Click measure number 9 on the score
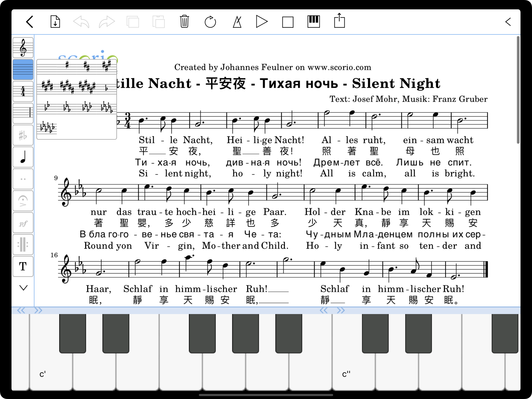The height and width of the screenshot is (399, 532). (x=56, y=178)
